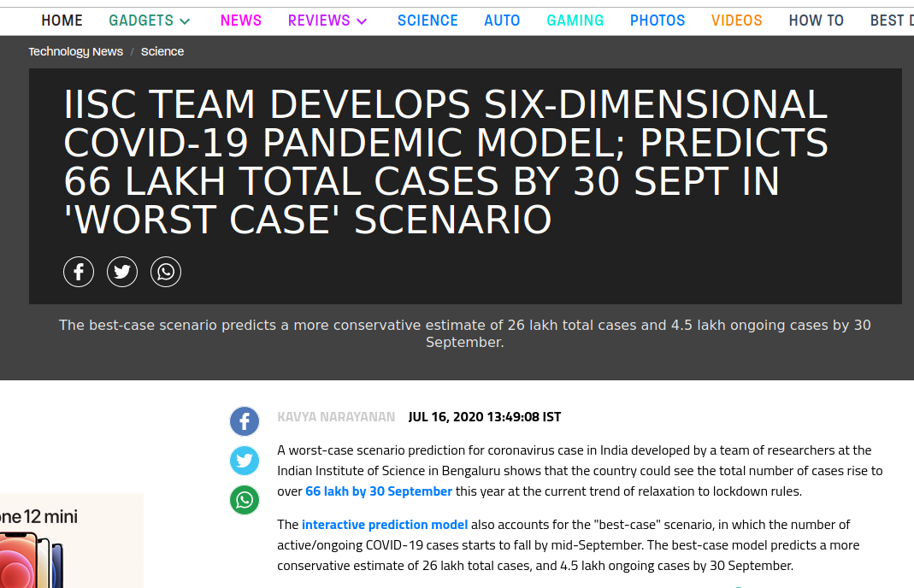
Task: Click the Twitter icon under the headline
Action: pyautogui.click(x=122, y=273)
